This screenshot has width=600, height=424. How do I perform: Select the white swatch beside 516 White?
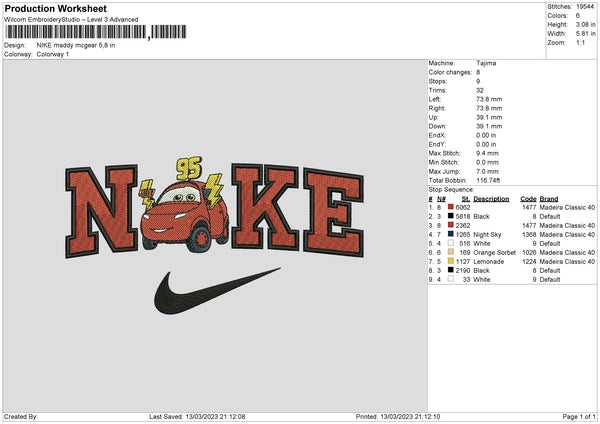pos(451,243)
